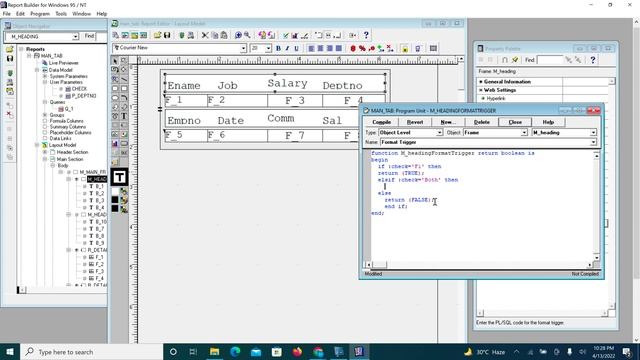The height and width of the screenshot is (360, 640).
Task: Toggle the union icon in the Property Palette toolbar
Action: click(505, 60)
